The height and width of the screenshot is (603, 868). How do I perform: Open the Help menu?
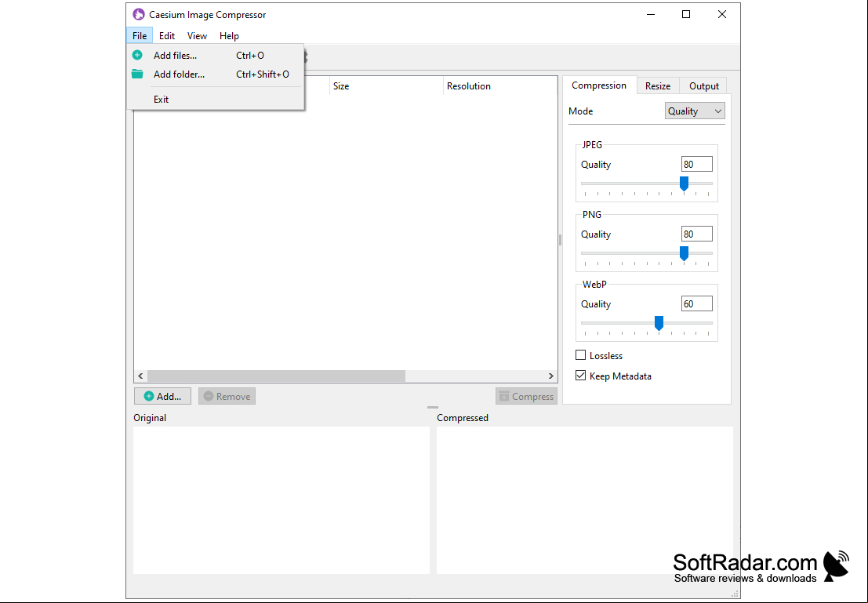tap(229, 35)
